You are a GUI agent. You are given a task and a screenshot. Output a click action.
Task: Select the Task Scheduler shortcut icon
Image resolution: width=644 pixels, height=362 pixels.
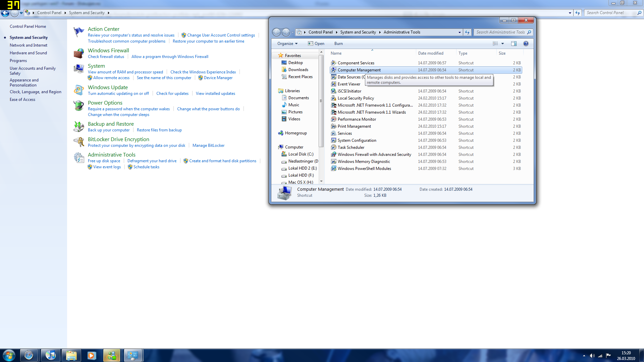tap(333, 147)
